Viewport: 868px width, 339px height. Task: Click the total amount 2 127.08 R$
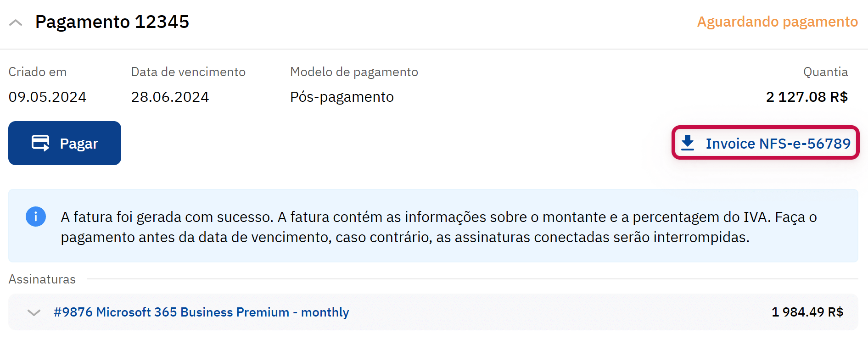pyautogui.click(x=806, y=97)
